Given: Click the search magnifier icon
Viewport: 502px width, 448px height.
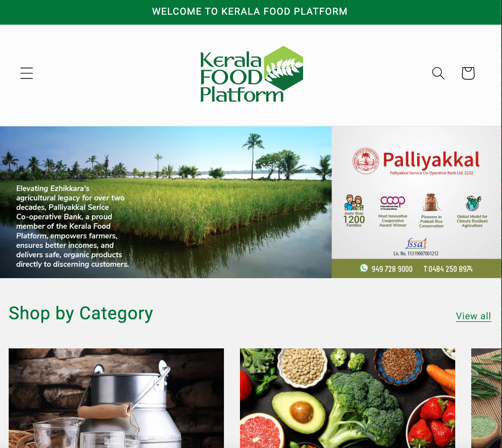Looking at the screenshot, I should [438, 73].
